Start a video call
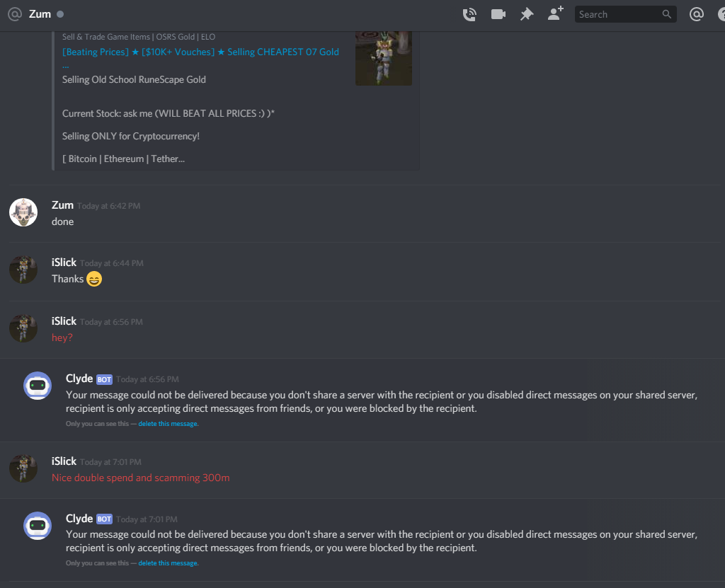The image size is (725, 588). tap(498, 14)
